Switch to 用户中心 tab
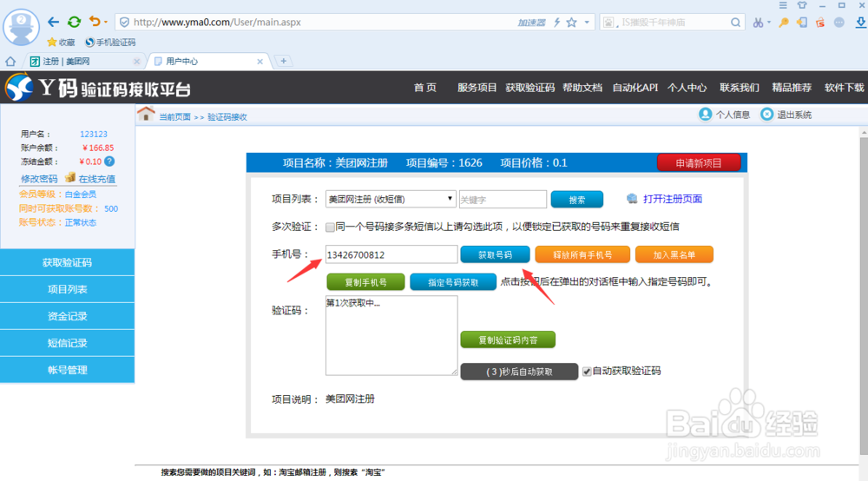 point(207,62)
